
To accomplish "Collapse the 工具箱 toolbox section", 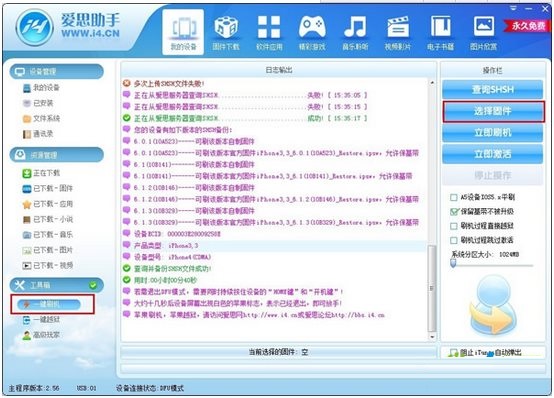I will click(x=57, y=285).
